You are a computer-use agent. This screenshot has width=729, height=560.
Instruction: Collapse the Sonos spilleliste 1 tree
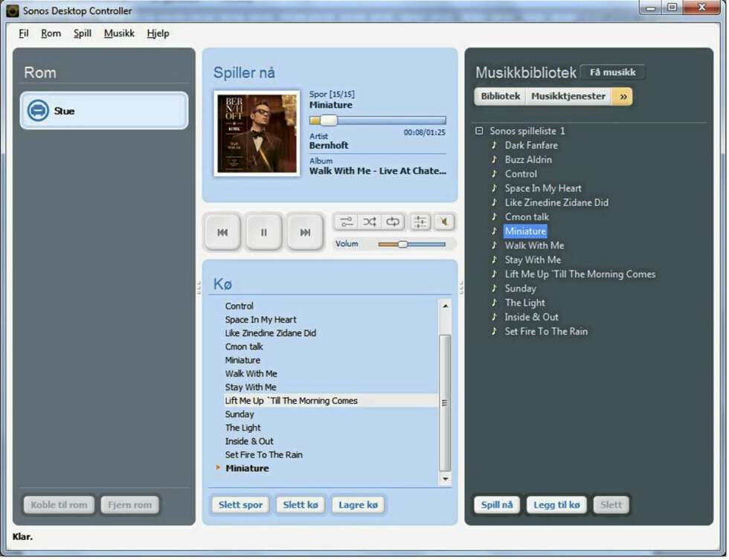(x=479, y=131)
